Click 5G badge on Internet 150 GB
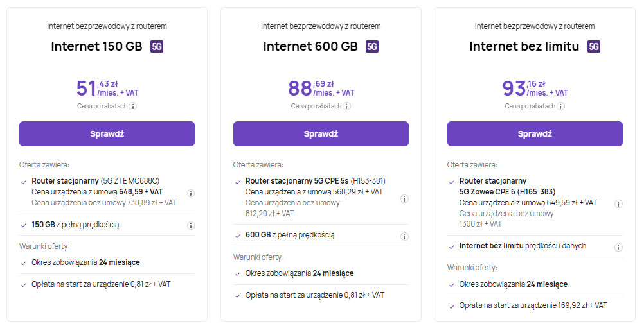 coord(157,47)
